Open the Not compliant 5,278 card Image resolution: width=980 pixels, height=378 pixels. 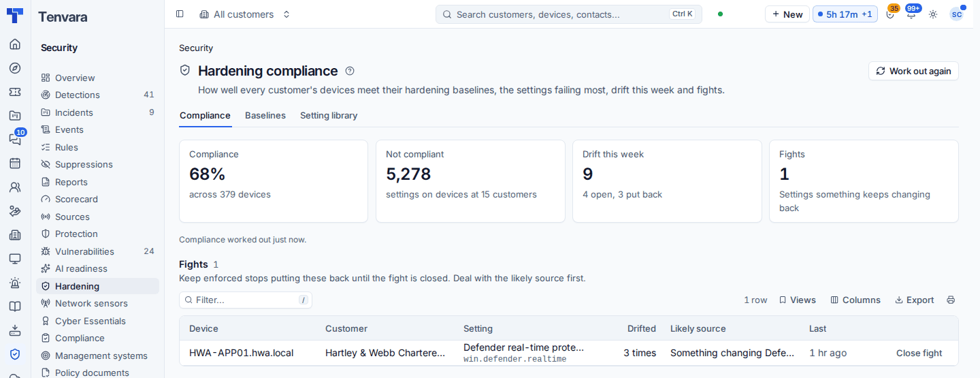tap(470, 181)
